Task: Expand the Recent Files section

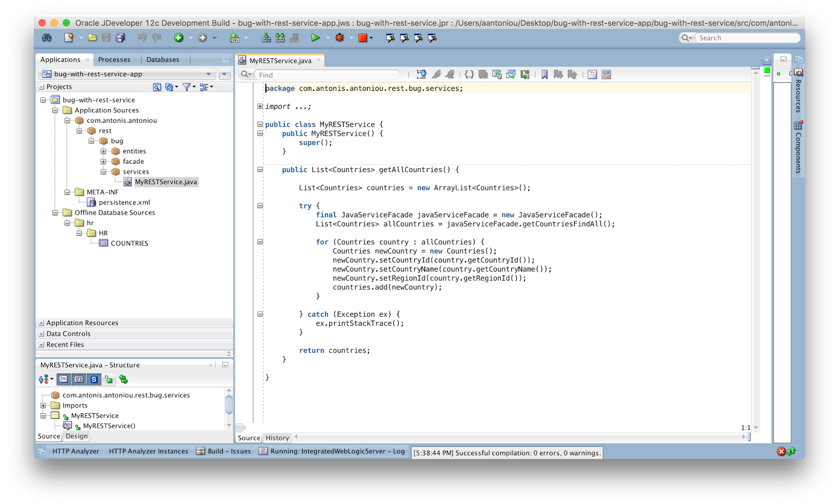Action: [41, 345]
